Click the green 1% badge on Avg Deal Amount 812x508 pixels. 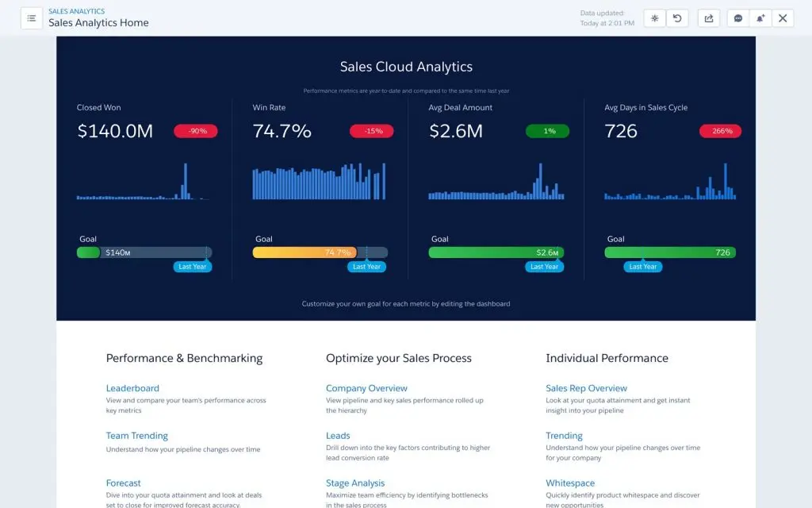click(x=547, y=131)
